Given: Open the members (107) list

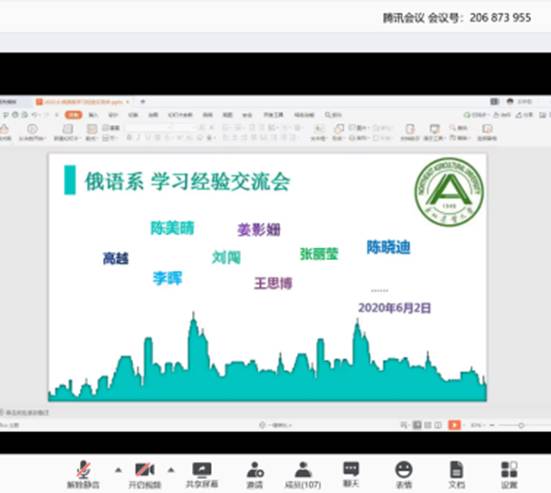Looking at the screenshot, I should tap(303, 474).
